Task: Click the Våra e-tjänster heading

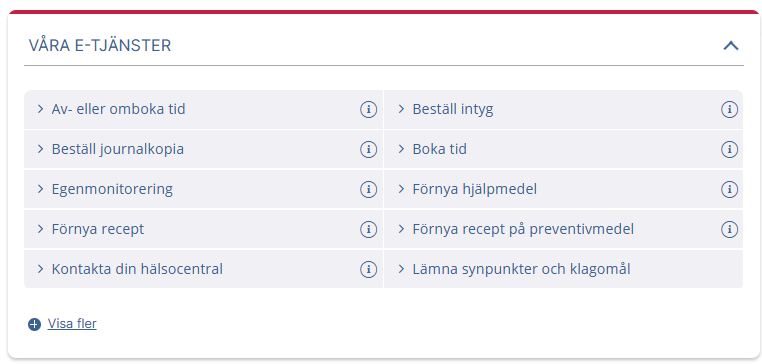Action: 100,46
